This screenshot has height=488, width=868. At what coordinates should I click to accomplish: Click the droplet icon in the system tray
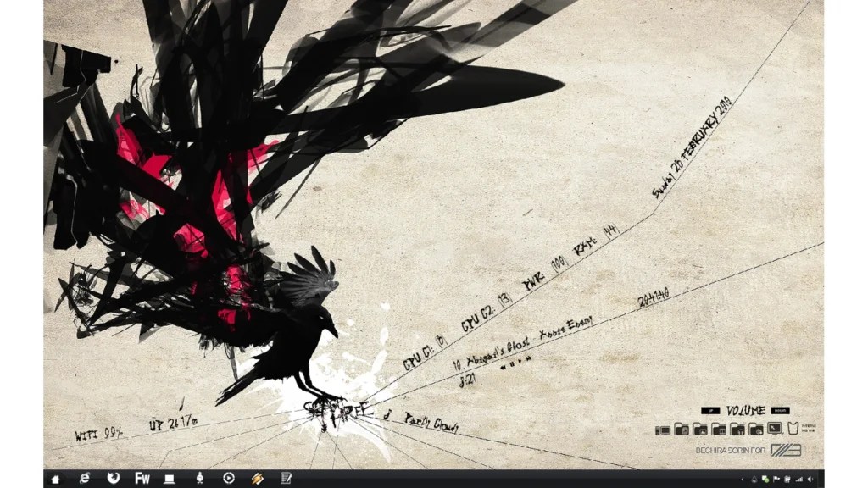click(x=754, y=480)
